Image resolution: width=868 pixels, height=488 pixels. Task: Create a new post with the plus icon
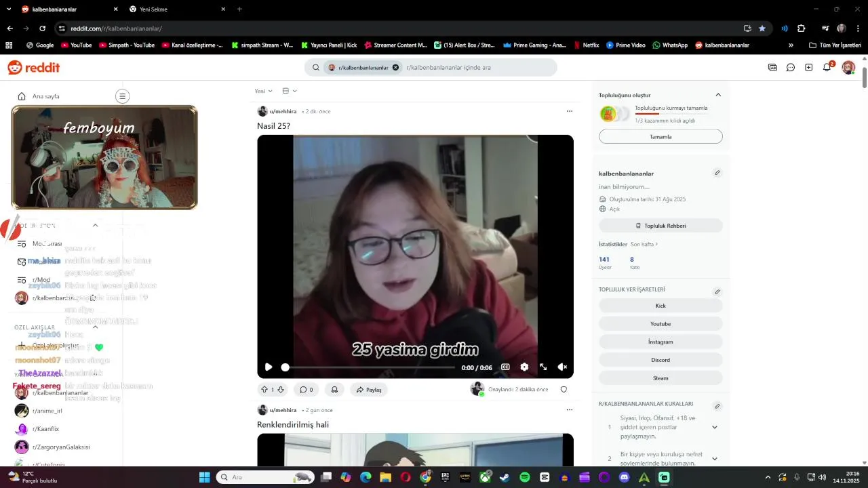pos(809,68)
